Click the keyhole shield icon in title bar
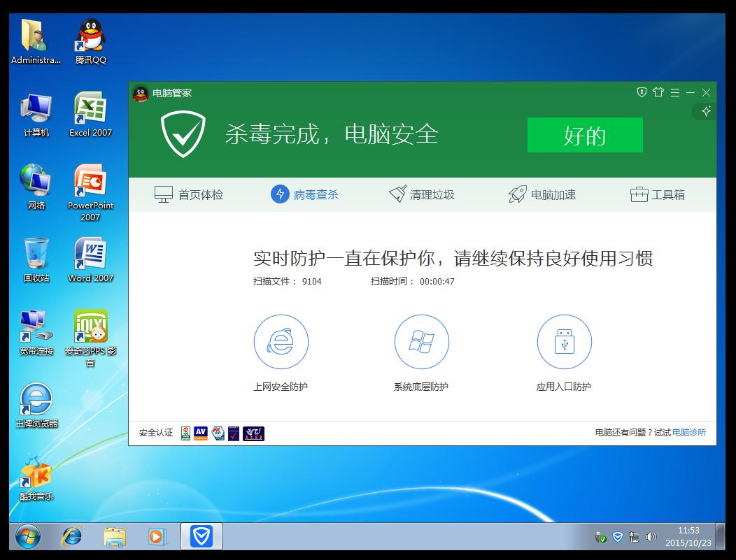 (x=642, y=92)
